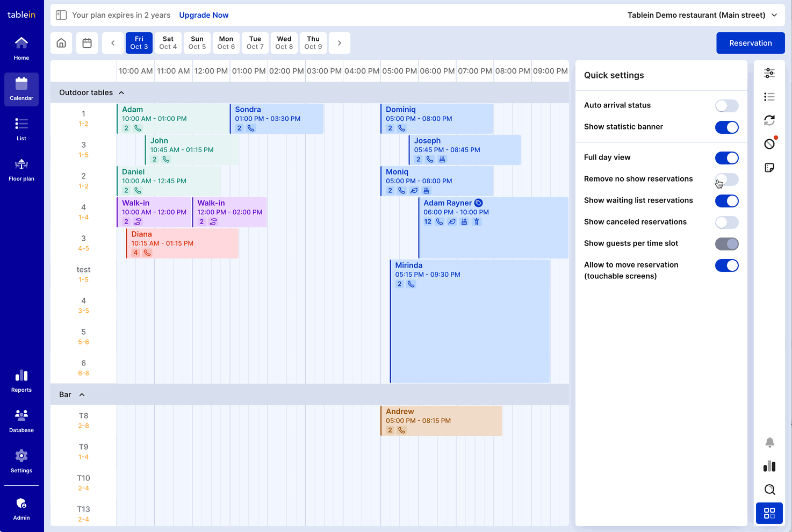Collapse the Outdoor tables section
Image resolution: width=792 pixels, height=532 pixels.
click(121, 93)
